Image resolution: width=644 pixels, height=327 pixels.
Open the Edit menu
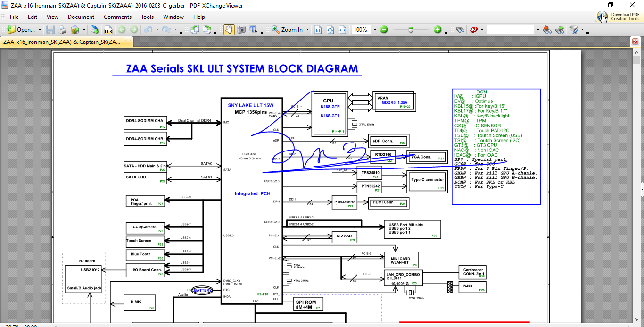(x=33, y=17)
